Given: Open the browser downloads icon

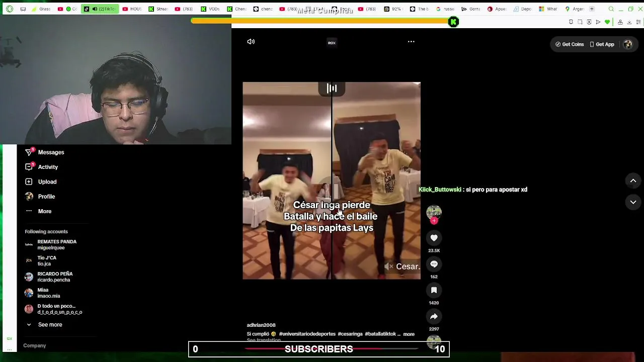Looking at the screenshot, I should tap(629, 22).
